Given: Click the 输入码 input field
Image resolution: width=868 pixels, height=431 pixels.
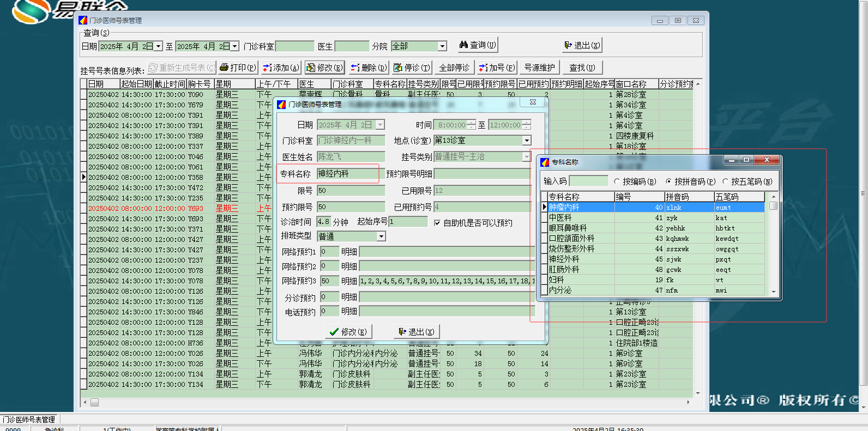Looking at the screenshot, I should click(x=588, y=181).
